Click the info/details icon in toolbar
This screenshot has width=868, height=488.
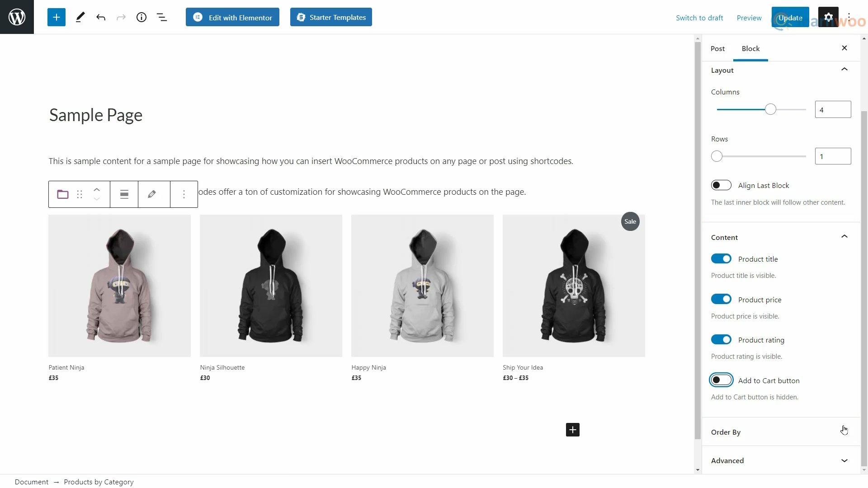pos(142,17)
